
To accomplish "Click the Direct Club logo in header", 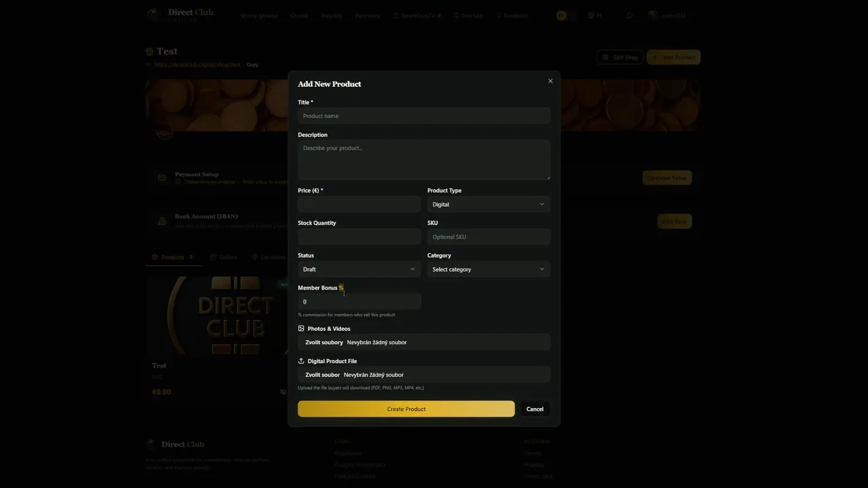I will tap(180, 15).
